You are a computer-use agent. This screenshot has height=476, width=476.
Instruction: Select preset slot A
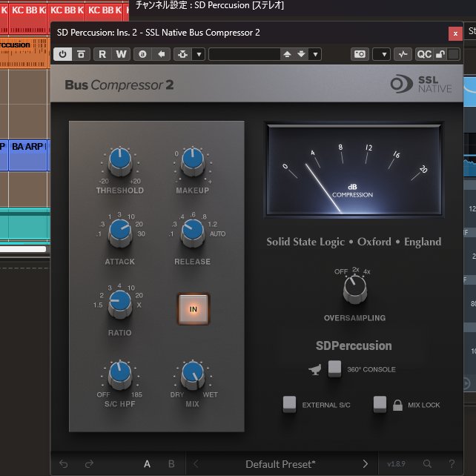(148, 464)
